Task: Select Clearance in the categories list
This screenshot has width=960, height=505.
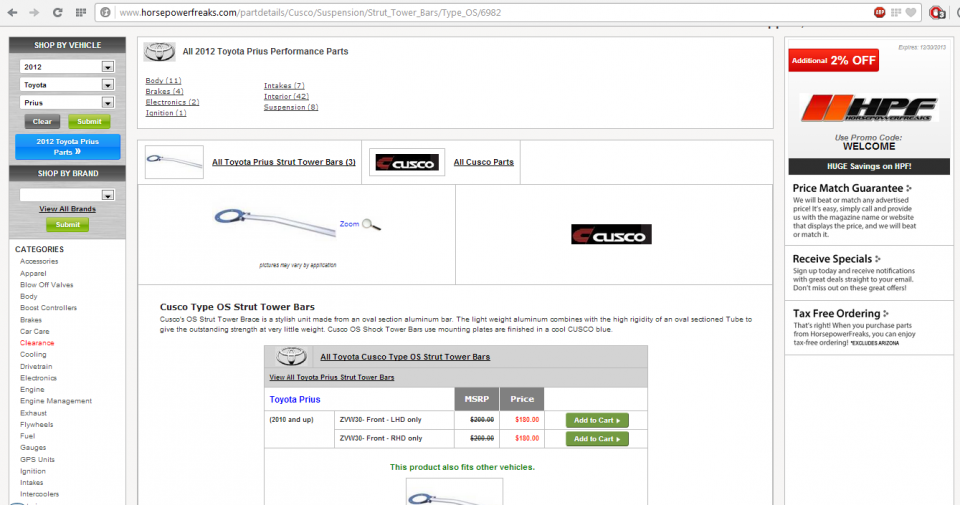Action: coord(37,343)
